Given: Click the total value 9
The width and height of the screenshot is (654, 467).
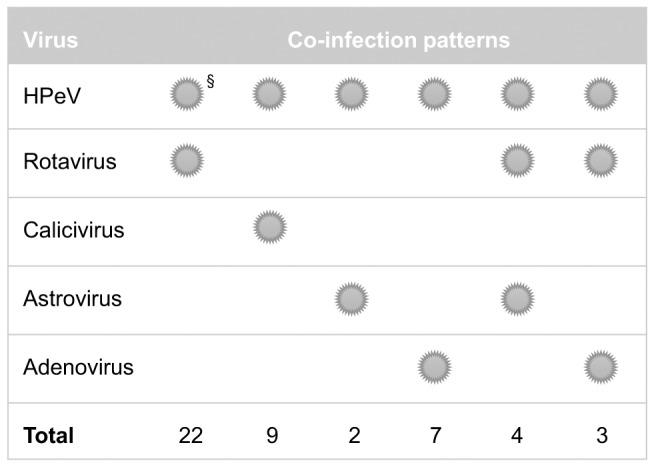Looking at the screenshot, I should tap(272, 436).
